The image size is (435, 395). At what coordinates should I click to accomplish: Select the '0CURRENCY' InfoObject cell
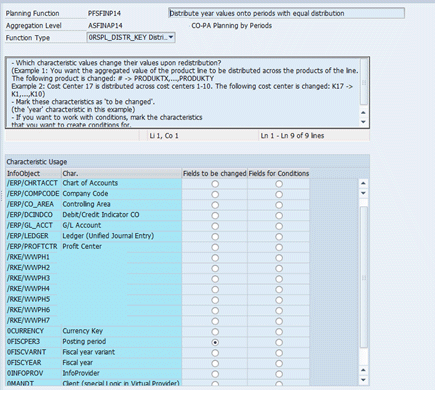33,331
